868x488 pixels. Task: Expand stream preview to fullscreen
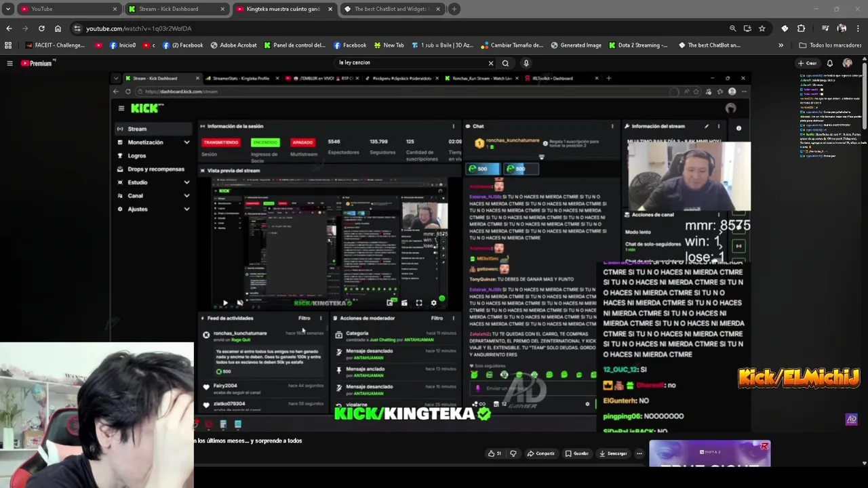419,303
